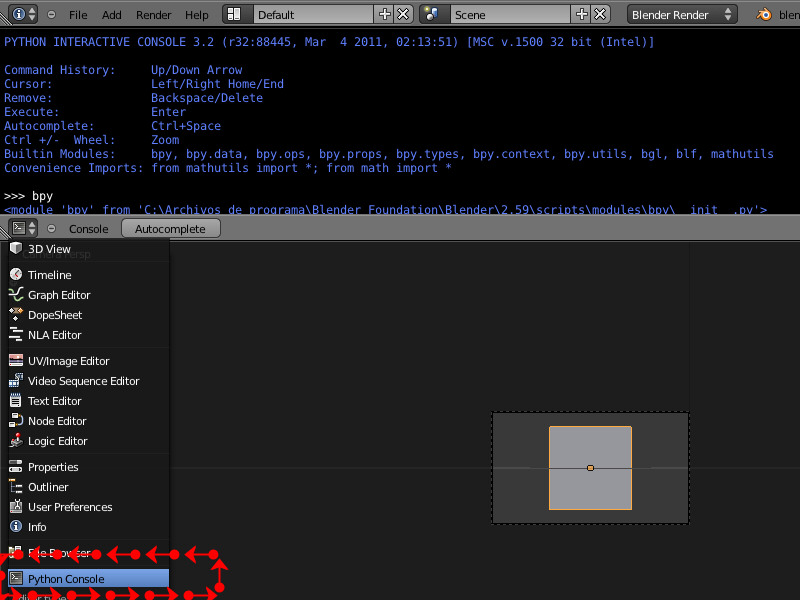The height and width of the screenshot is (600, 800).
Task: Delete the current scene
Action: coord(600,14)
